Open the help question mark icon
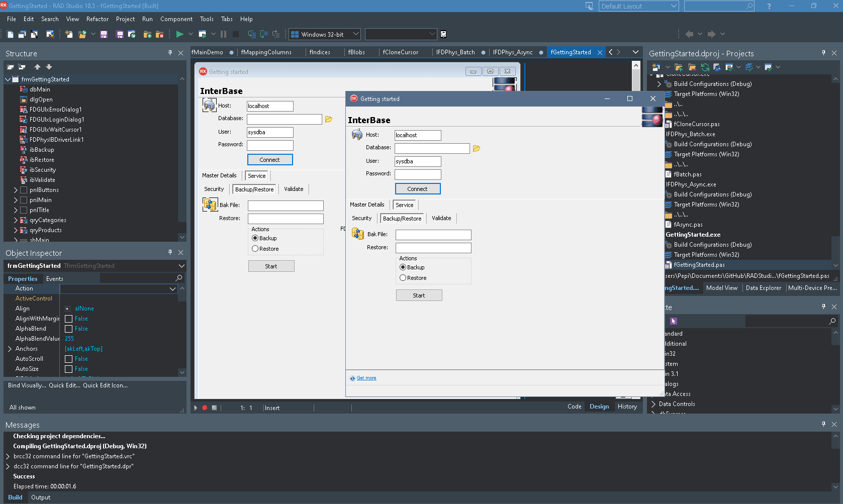The width and height of the screenshot is (843, 504). click(769, 6)
